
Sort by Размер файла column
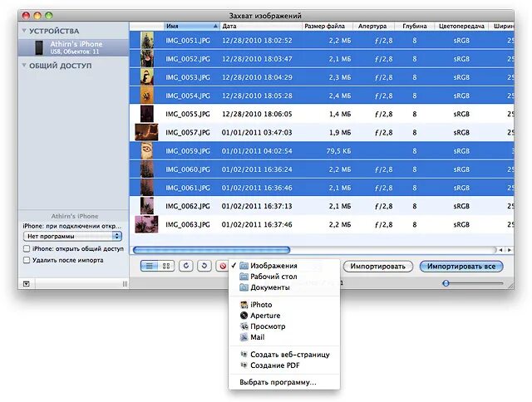pyautogui.click(x=328, y=26)
